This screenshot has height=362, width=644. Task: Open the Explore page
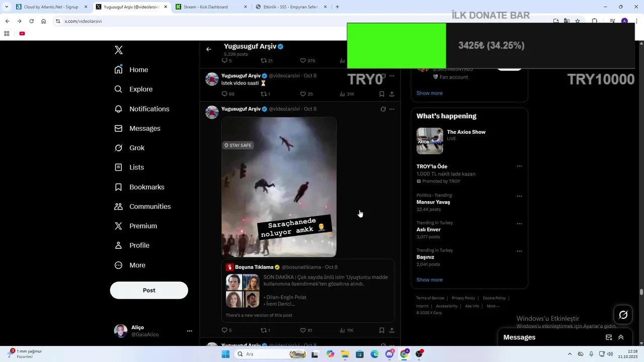point(133,89)
